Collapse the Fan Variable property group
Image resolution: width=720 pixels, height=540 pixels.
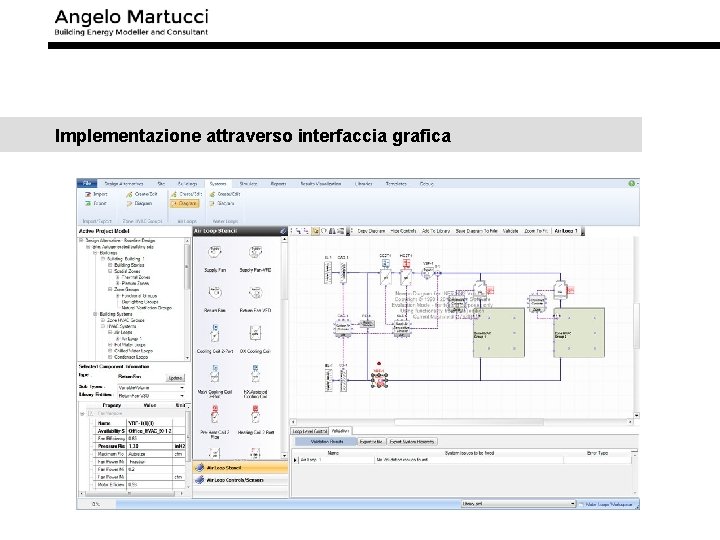pos(83,414)
